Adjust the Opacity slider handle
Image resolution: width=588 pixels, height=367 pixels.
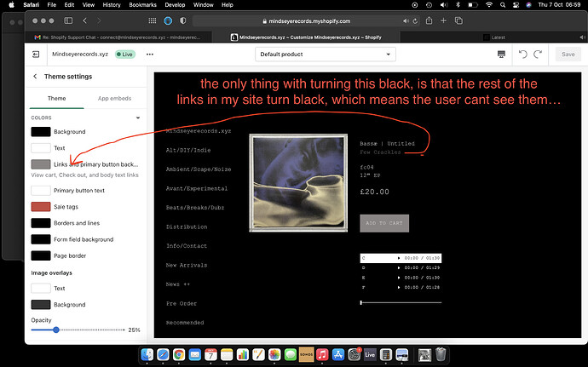click(56, 330)
